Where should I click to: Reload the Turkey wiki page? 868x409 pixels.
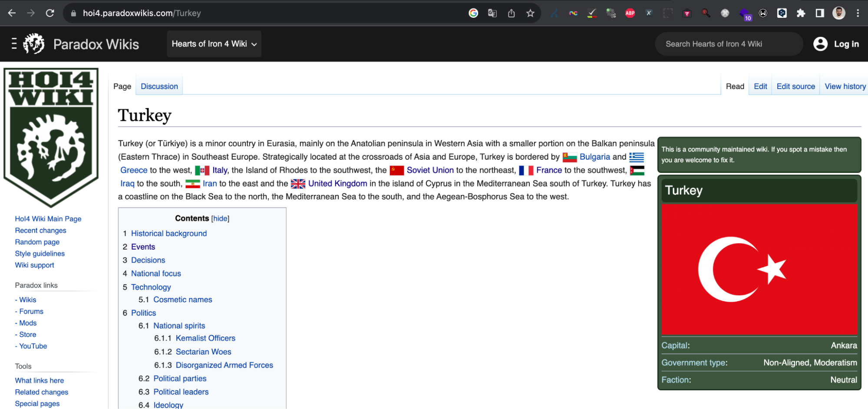pos(50,13)
